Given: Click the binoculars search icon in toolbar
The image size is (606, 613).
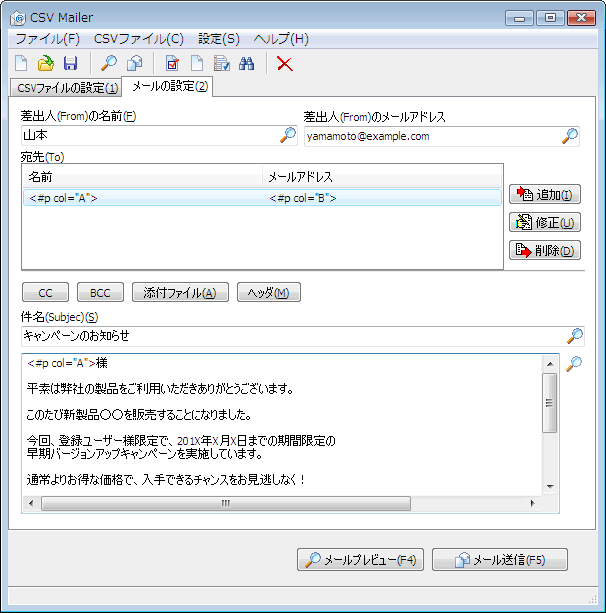Looking at the screenshot, I should [247, 64].
